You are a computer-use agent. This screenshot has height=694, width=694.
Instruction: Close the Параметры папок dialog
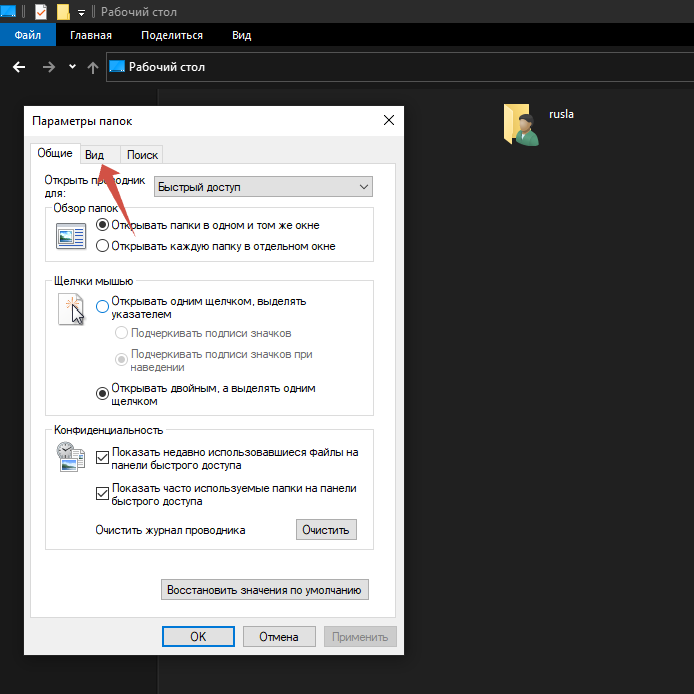click(389, 121)
